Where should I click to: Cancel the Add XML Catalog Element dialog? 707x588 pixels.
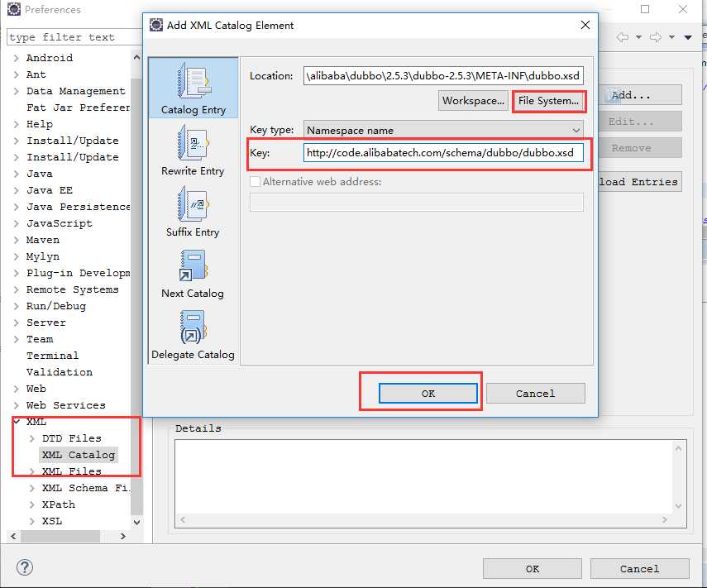pos(535,393)
